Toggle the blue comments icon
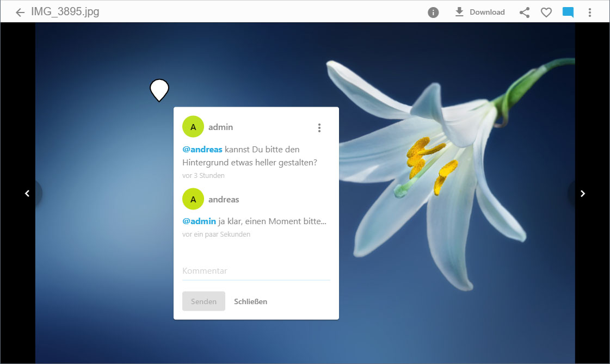Screen dimensions: 610x364 click(568, 12)
